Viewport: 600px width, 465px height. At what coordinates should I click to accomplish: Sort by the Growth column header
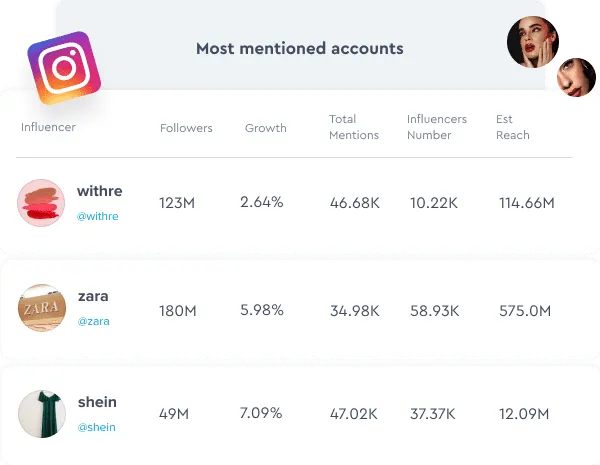click(266, 128)
